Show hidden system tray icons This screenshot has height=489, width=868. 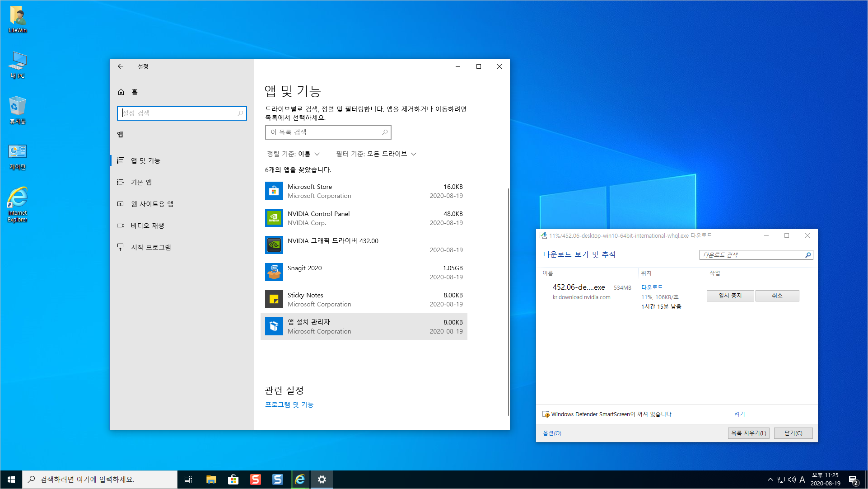tap(770, 480)
